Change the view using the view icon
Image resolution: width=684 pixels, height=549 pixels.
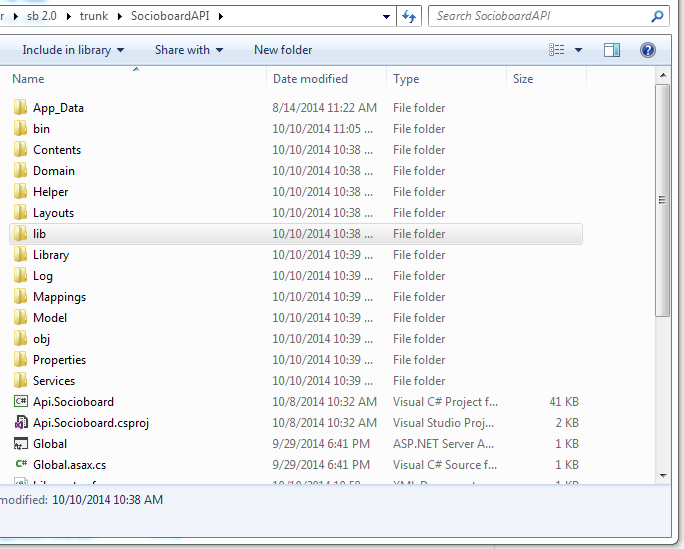click(x=557, y=50)
